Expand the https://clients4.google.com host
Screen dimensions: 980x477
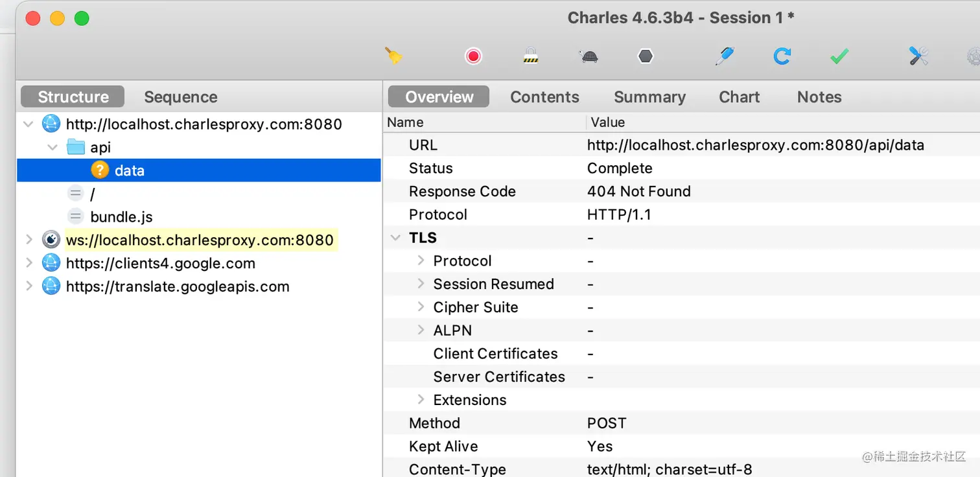click(x=29, y=263)
